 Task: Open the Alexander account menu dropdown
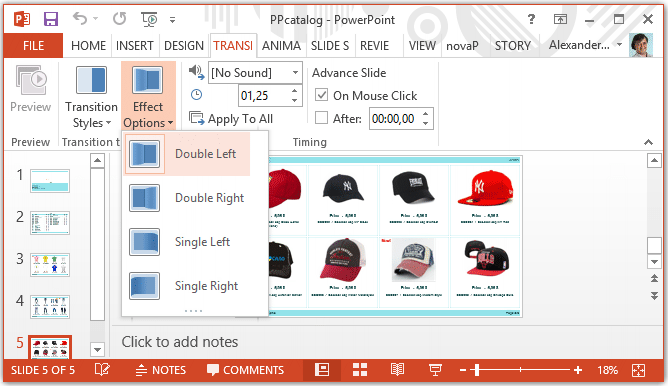pyautogui.click(x=585, y=45)
